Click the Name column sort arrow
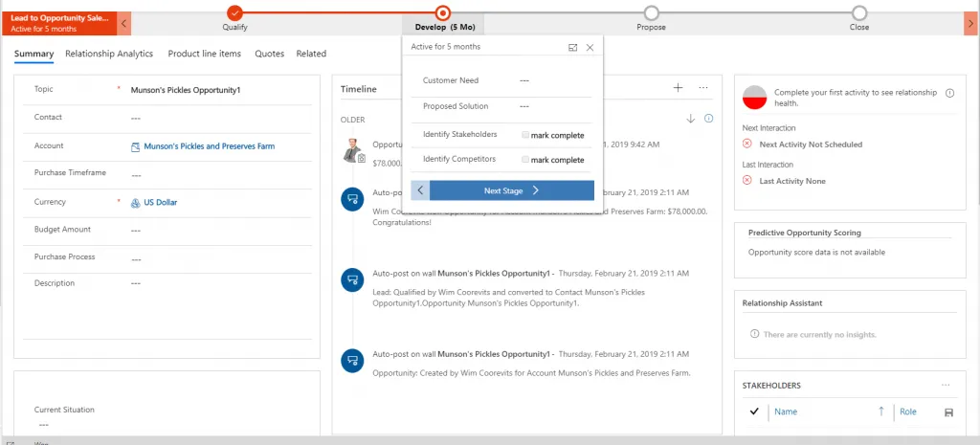Viewport: 980px width, 445px height. (881, 412)
